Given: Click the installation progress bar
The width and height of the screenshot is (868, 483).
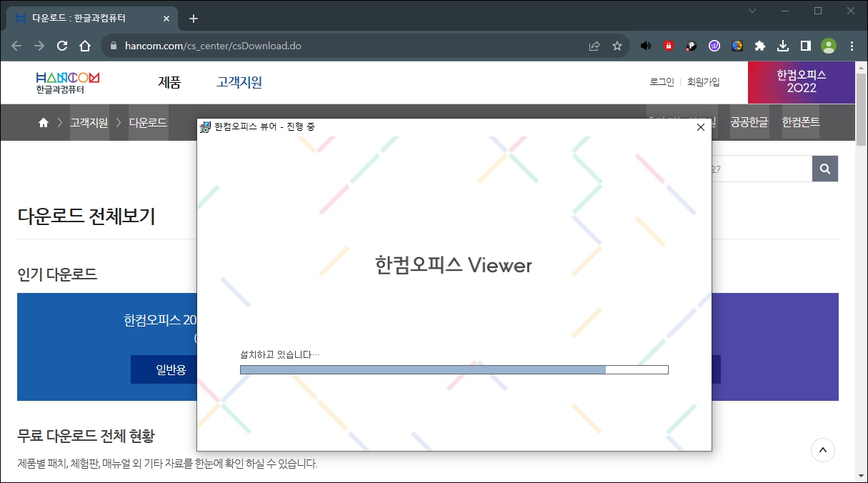Looking at the screenshot, I should pos(454,369).
